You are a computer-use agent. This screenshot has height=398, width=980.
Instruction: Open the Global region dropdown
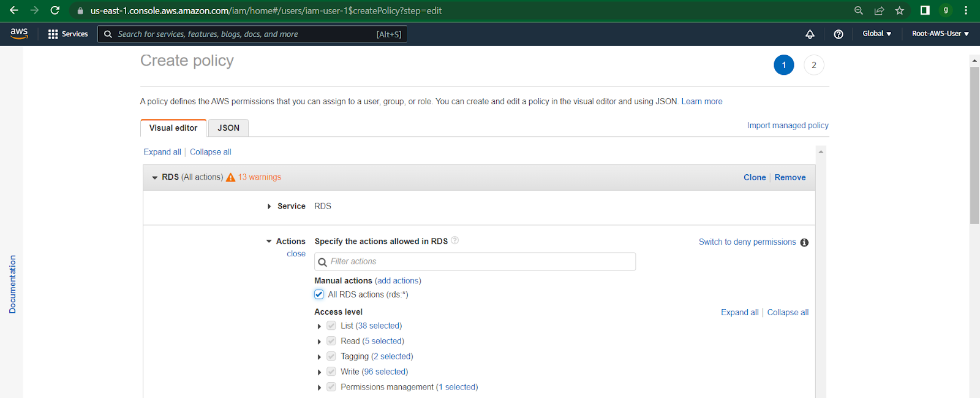point(876,34)
